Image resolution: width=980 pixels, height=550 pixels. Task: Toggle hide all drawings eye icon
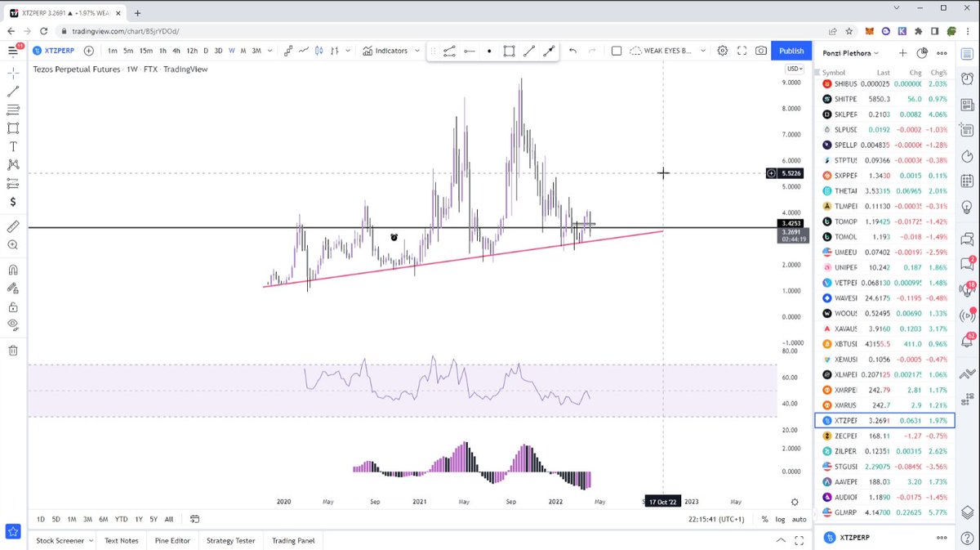click(13, 324)
